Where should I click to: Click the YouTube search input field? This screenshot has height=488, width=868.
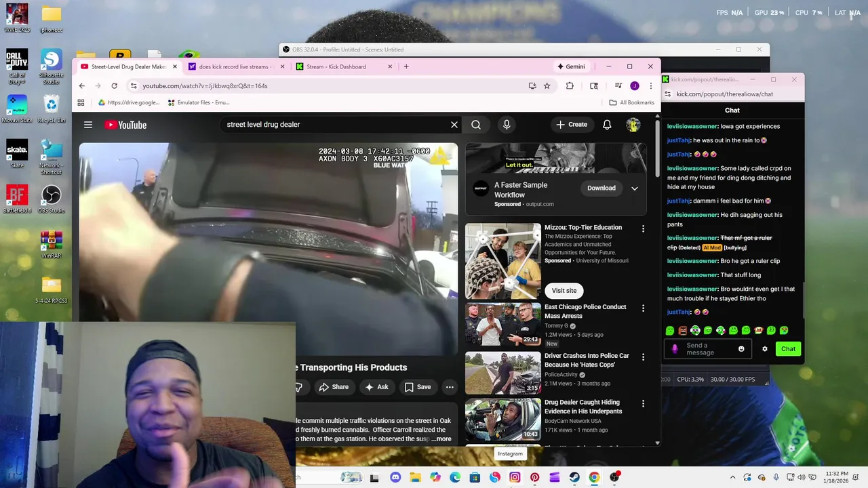click(x=336, y=125)
